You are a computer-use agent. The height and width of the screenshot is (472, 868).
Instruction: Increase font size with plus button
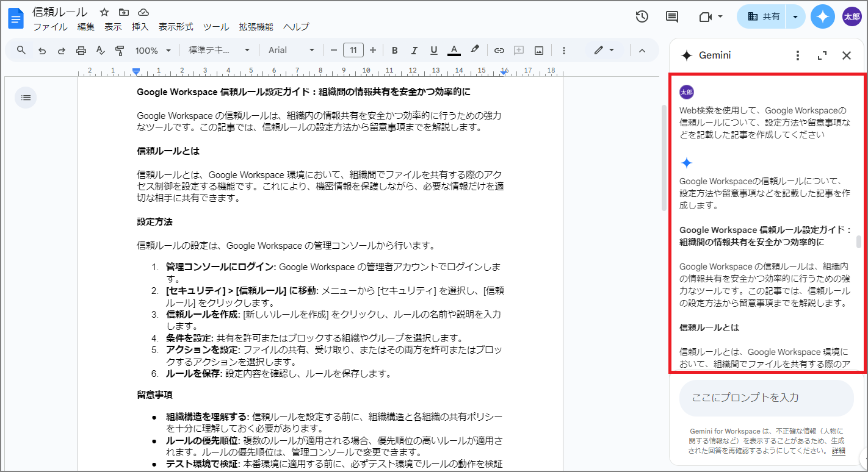pyautogui.click(x=373, y=50)
